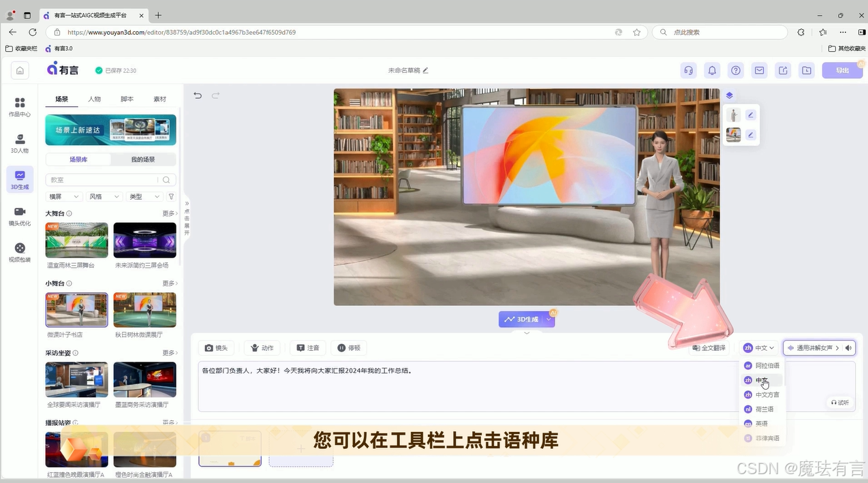
Task: Choose 阿拉伯语 from the language list
Action: (762, 366)
